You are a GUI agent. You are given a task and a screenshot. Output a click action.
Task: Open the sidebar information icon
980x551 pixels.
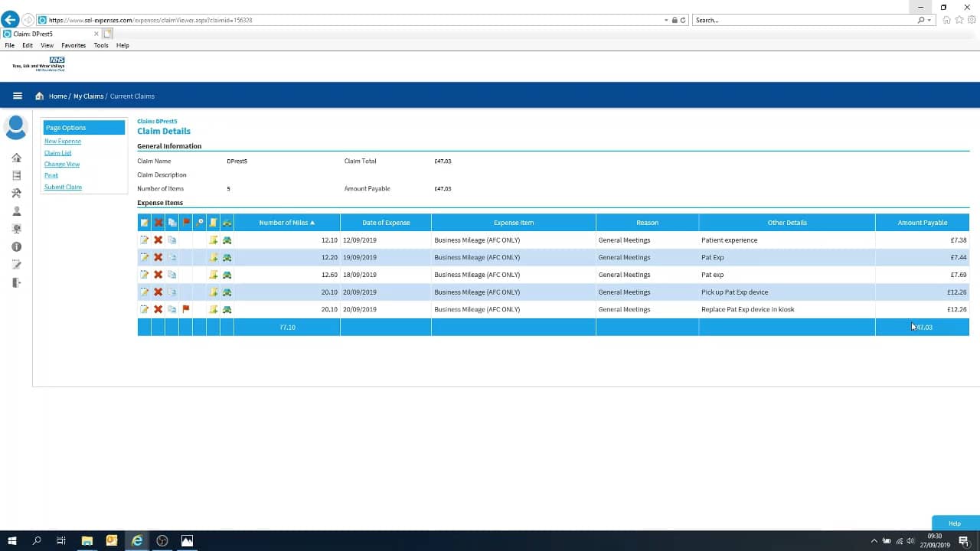click(x=17, y=246)
